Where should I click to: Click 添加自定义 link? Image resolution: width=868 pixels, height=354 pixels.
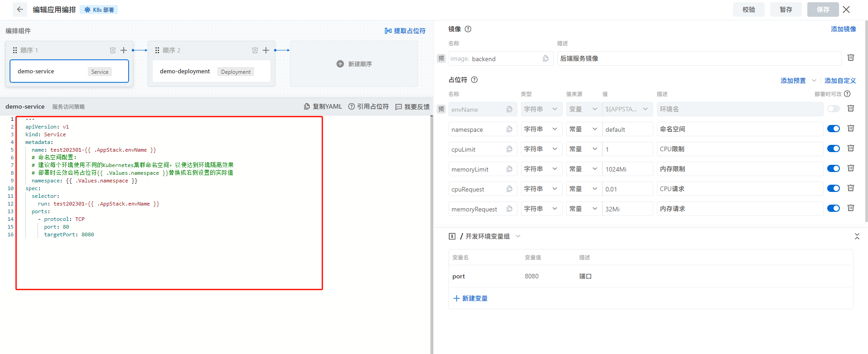[840, 81]
